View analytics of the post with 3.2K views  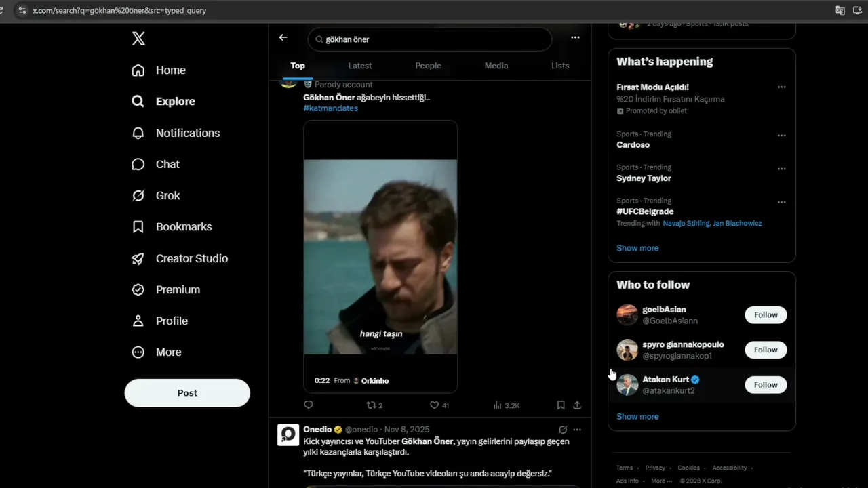pos(506,405)
